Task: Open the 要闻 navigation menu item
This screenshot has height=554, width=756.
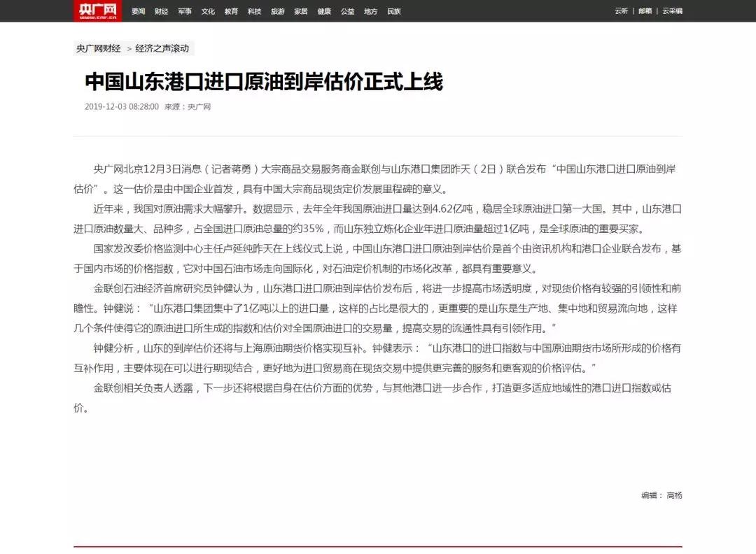Action: point(139,11)
